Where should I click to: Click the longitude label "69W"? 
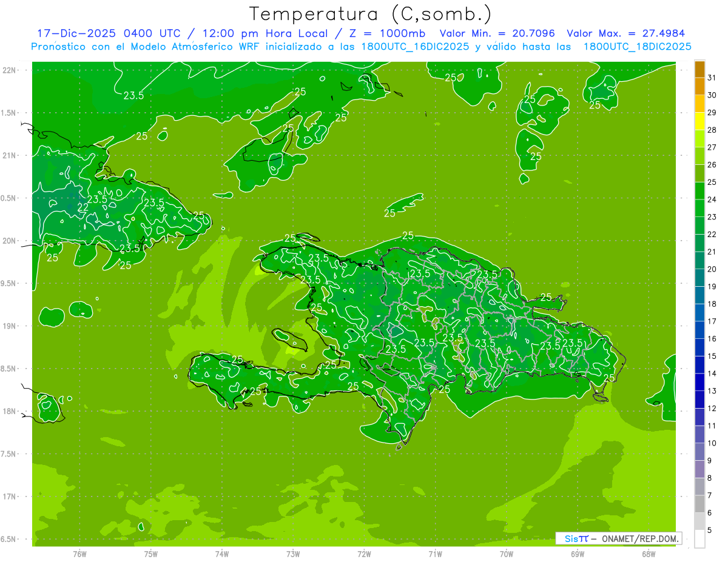click(x=577, y=554)
